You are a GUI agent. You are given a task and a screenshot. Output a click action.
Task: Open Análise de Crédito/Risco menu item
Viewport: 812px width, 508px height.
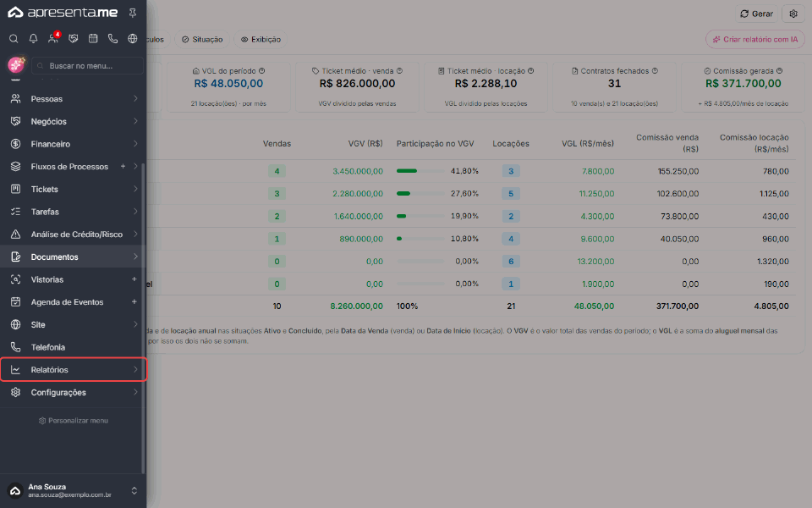tap(73, 235)
